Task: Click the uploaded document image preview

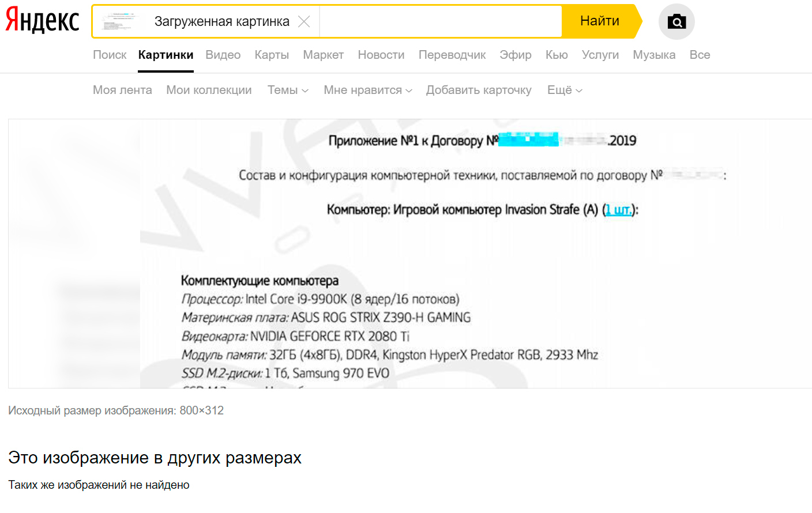Action: coord(410,254)
